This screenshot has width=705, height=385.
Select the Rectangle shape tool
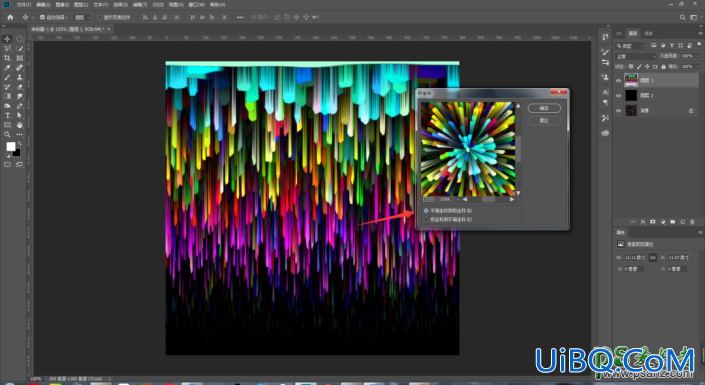7,125
